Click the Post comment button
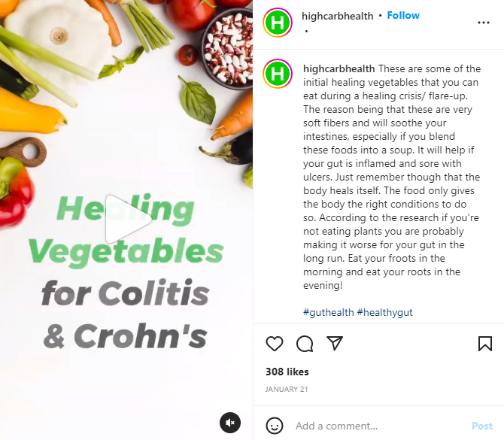Image resolution: width=504 pixels, height=440 pixels. tap(482, 426)
